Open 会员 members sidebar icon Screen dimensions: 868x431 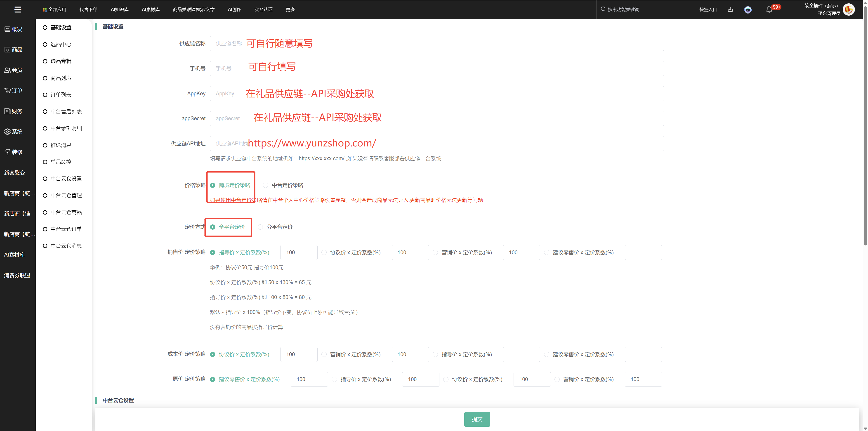14,70
